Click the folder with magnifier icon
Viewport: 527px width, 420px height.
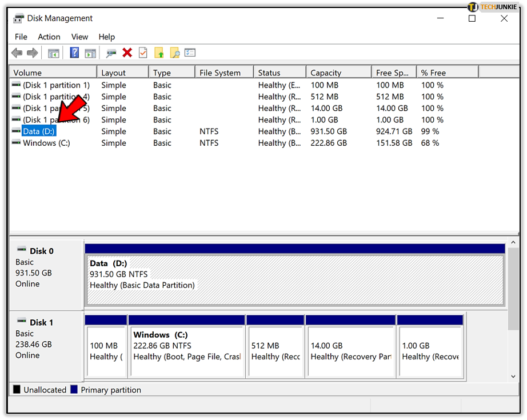(175, 53)
